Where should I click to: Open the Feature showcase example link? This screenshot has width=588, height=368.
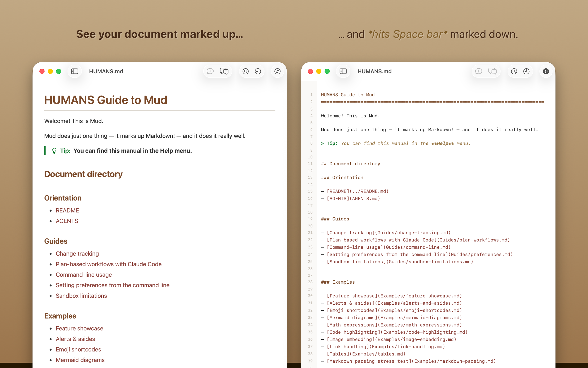click(79, 329)
